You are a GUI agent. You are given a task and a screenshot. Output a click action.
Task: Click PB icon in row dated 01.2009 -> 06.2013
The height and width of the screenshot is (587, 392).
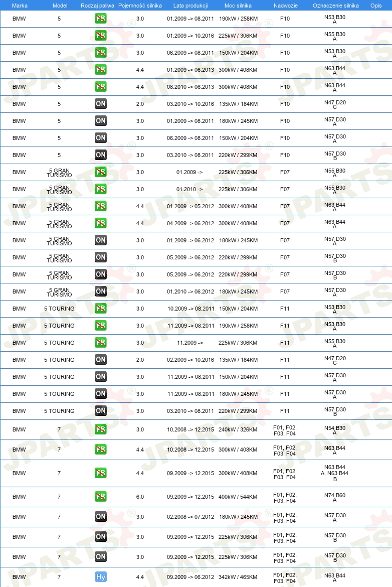click(x=101, y=70)
